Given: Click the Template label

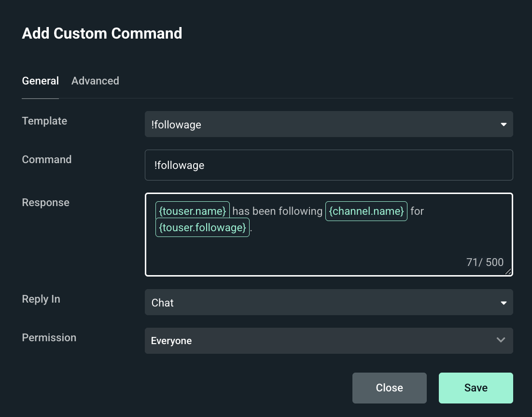Looking at the screenshot, I should tap(44, 121).
